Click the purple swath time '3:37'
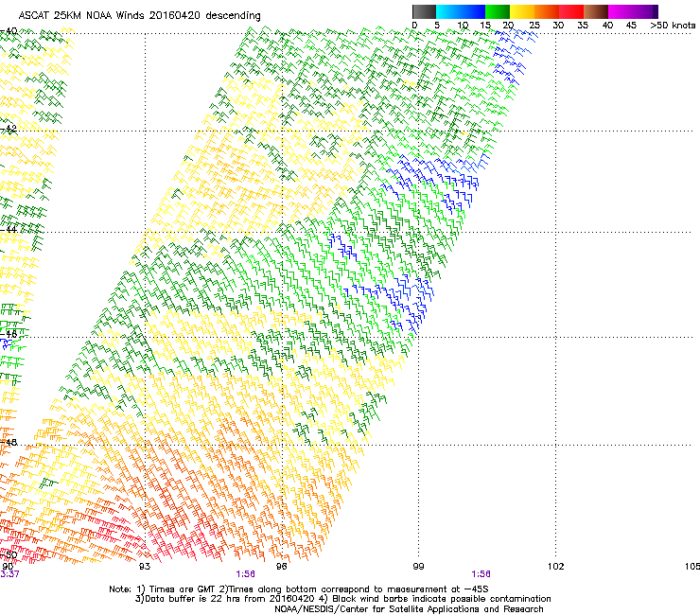 (9, 574)
